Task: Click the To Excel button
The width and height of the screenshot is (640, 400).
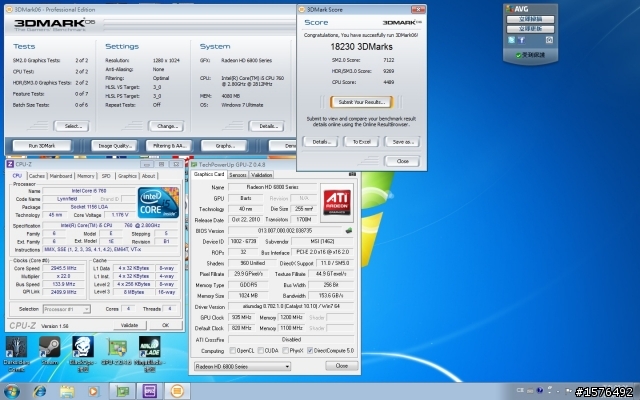Action: tap(362, 142)
